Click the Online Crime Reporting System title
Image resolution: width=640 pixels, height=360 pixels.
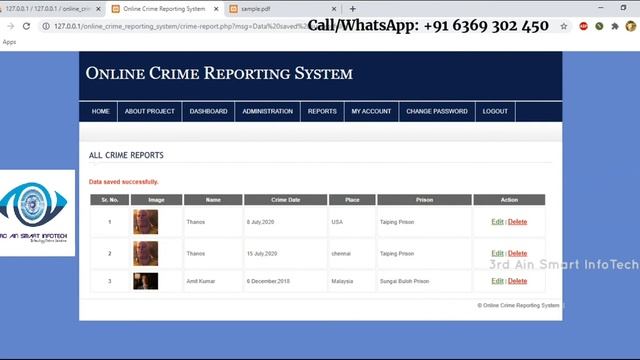coord(219,73)
